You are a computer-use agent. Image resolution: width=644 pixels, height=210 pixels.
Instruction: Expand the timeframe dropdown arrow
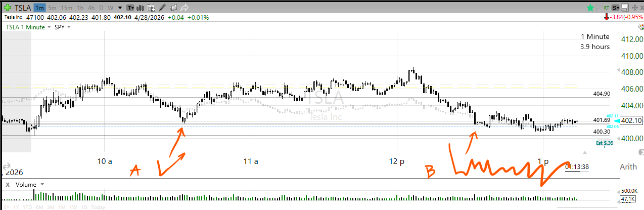click(x=119, y=8)
